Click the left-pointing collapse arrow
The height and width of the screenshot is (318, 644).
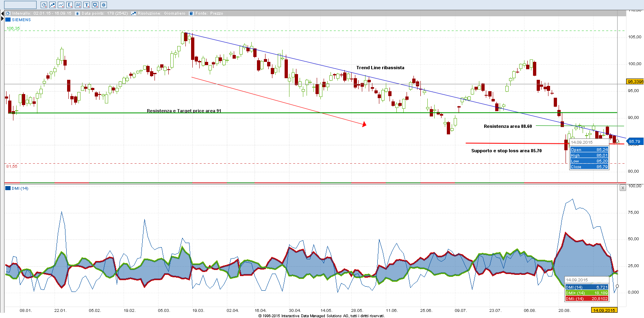(2, 13)
